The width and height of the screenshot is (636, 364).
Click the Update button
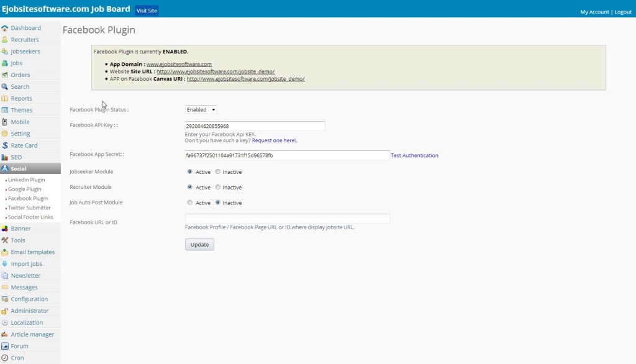199,244
